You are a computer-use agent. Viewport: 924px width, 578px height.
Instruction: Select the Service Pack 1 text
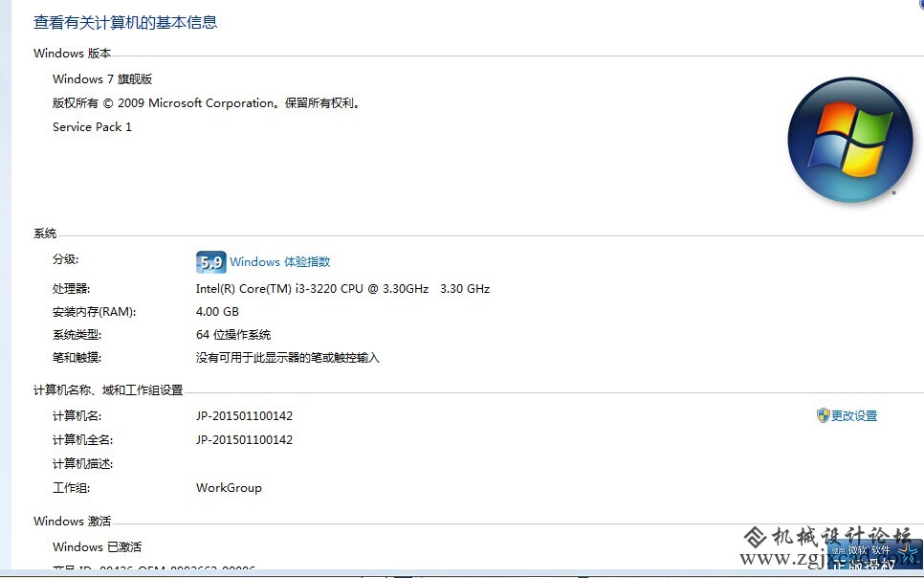click(x=92, y=127)
